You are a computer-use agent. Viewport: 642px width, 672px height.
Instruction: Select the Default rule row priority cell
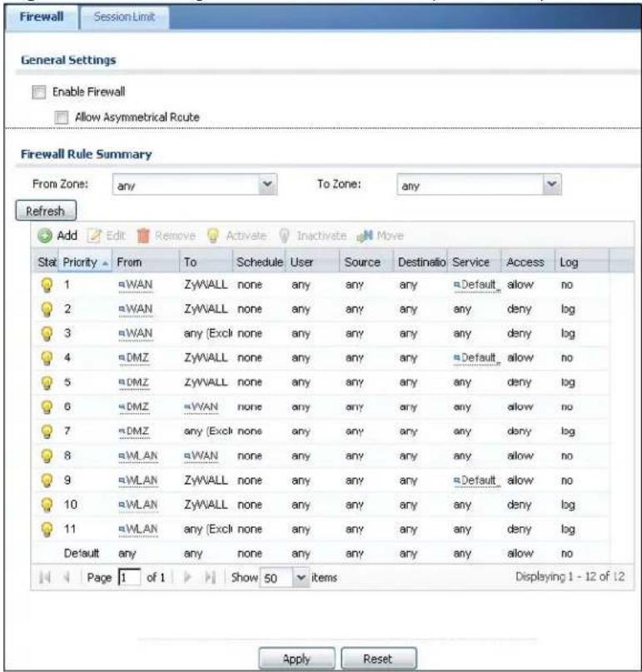[x=82, y=553]
